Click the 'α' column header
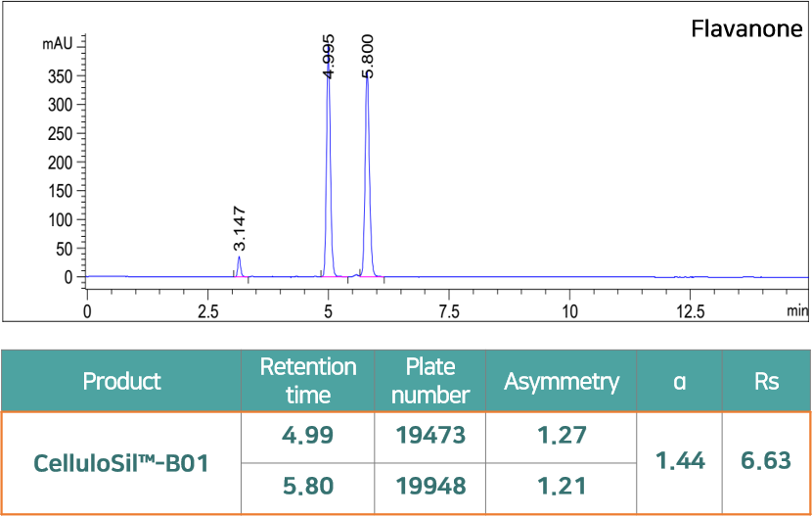Screen dimensions: 812x516 tap(679, 381)
